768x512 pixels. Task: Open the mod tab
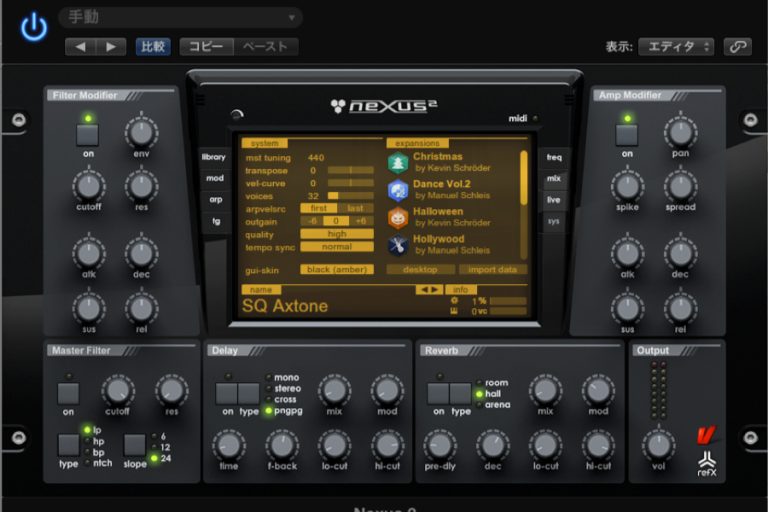point(215,178)
